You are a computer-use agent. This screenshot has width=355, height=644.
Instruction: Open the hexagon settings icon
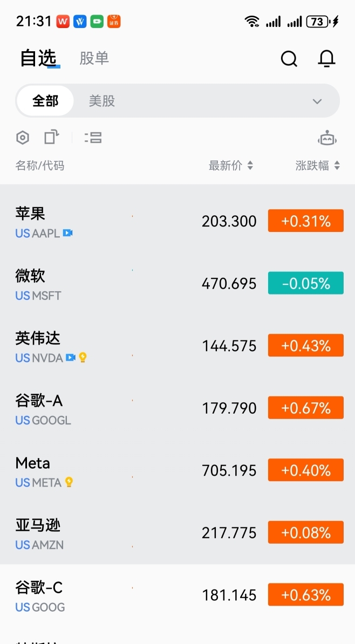click(x=23, y=138)
